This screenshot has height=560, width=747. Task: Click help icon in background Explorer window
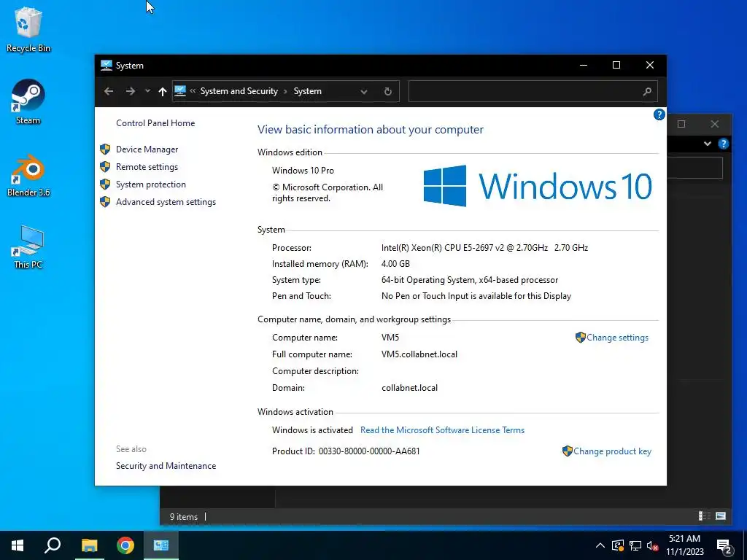coord(723,144)
